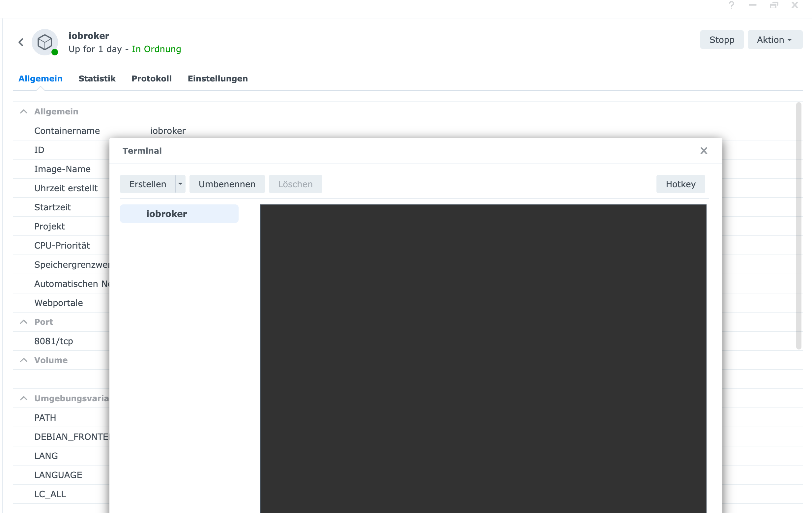Collapse the Allgemein section
This screenshot has height=513, width=812.
[24, 112]
